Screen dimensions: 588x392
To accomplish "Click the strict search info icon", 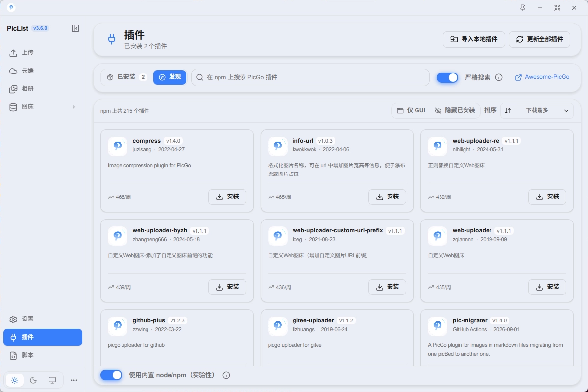I will (499, 77).
